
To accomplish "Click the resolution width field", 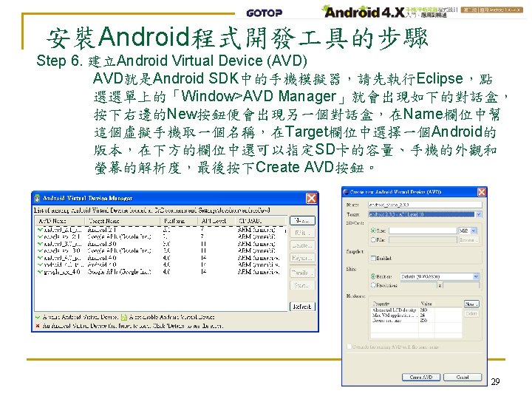I will coord(418,285).
